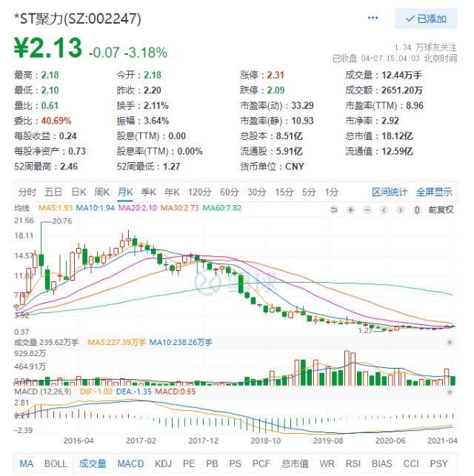The image size is (474, 476).
Task: Switch to the 60分 chart tab
Action: click(230, 192)
